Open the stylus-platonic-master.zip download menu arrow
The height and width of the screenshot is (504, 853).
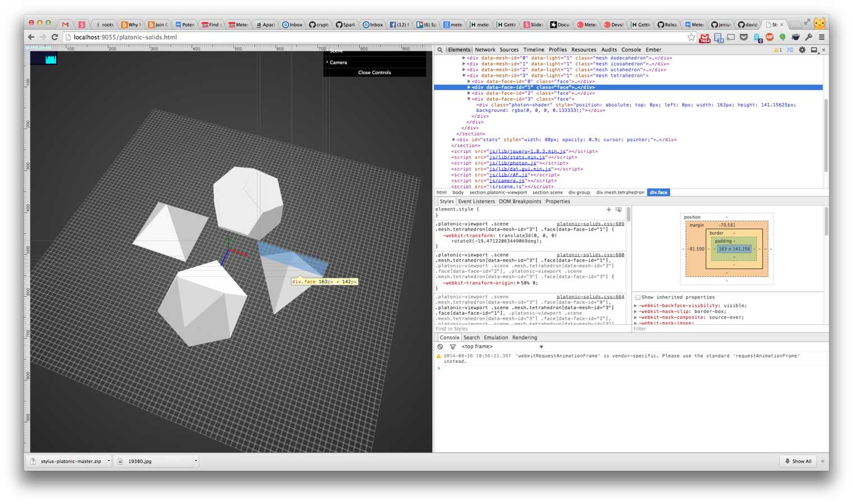(x=108, y=461)
